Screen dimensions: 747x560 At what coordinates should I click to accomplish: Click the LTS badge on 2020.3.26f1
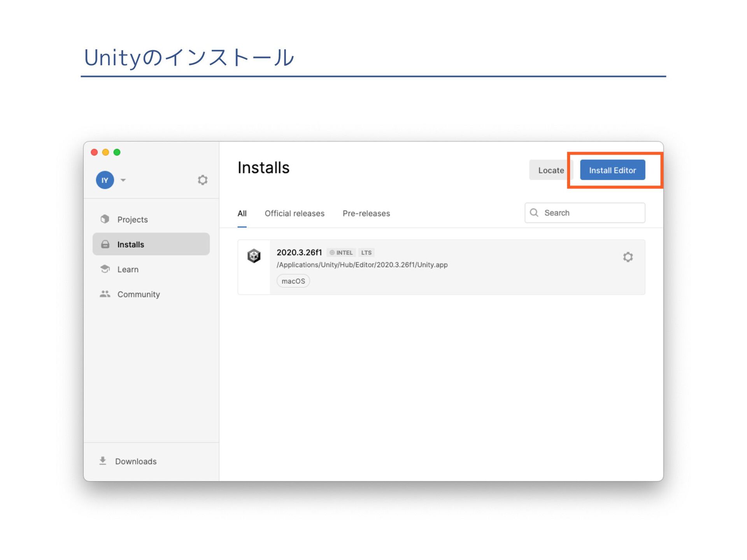point(366,252)
